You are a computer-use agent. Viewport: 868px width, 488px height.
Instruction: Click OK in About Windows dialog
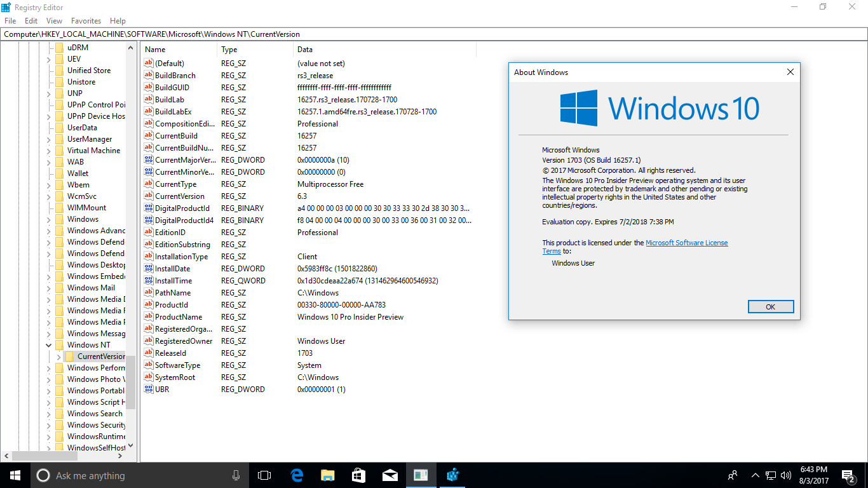[x=771, y=306]
